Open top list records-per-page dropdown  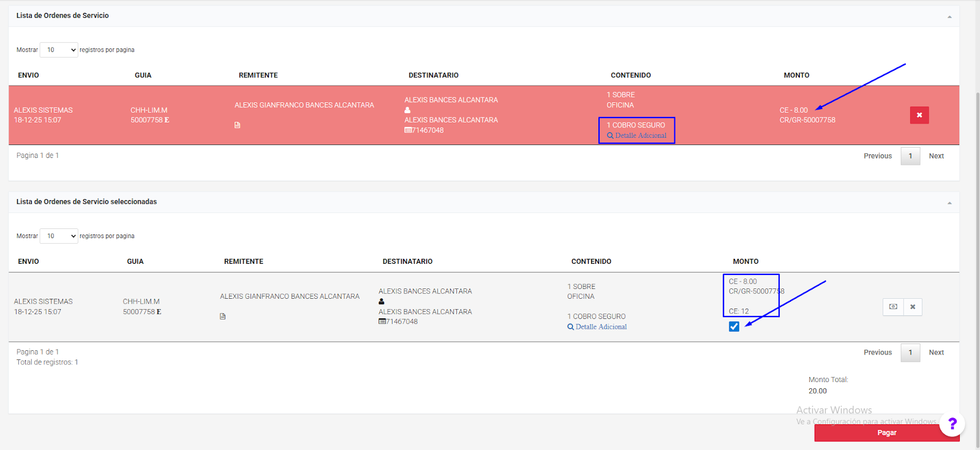pyautogui.click(x=59, y=50)
